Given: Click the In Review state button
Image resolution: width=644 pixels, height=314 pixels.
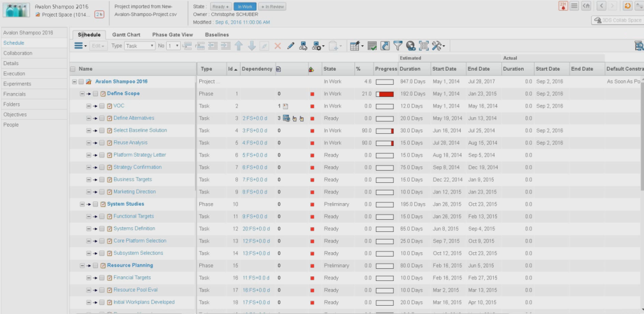Looking at the screenshot, I should click(x=272, y=6).
